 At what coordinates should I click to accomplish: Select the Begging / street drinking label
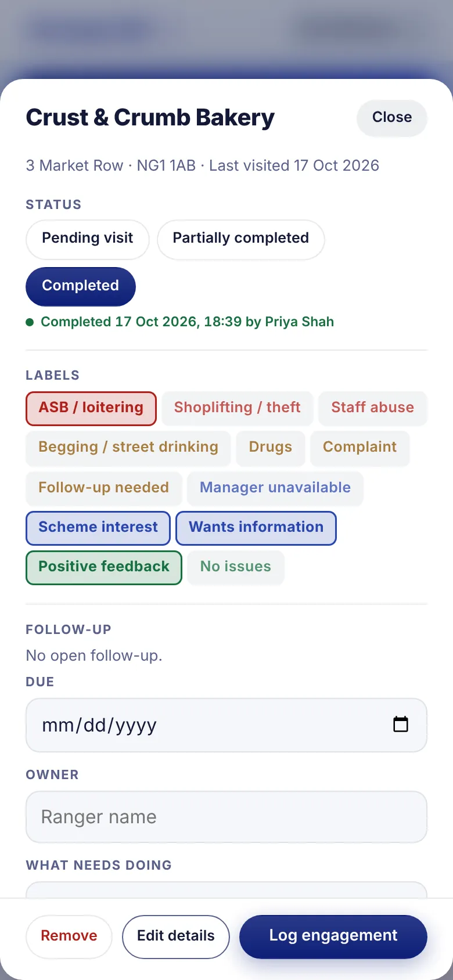[x=128, y=448]
